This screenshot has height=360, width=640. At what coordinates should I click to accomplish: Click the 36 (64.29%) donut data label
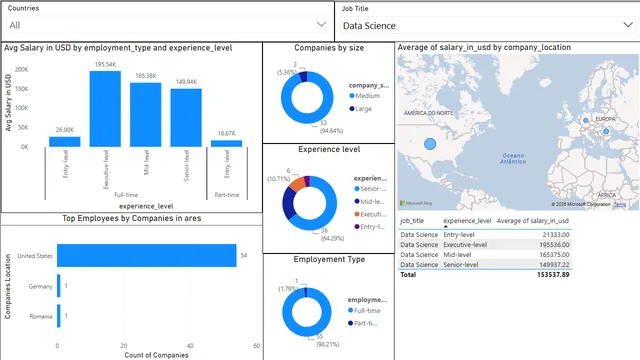[332, 234]
